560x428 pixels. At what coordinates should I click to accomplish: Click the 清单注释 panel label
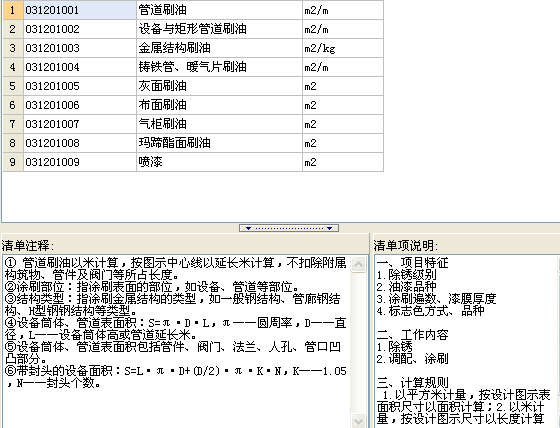point(28,245)
